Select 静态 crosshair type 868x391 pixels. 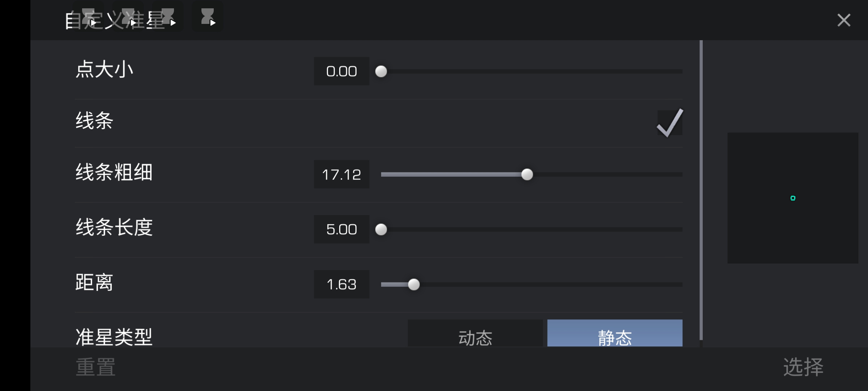(615, 333)
